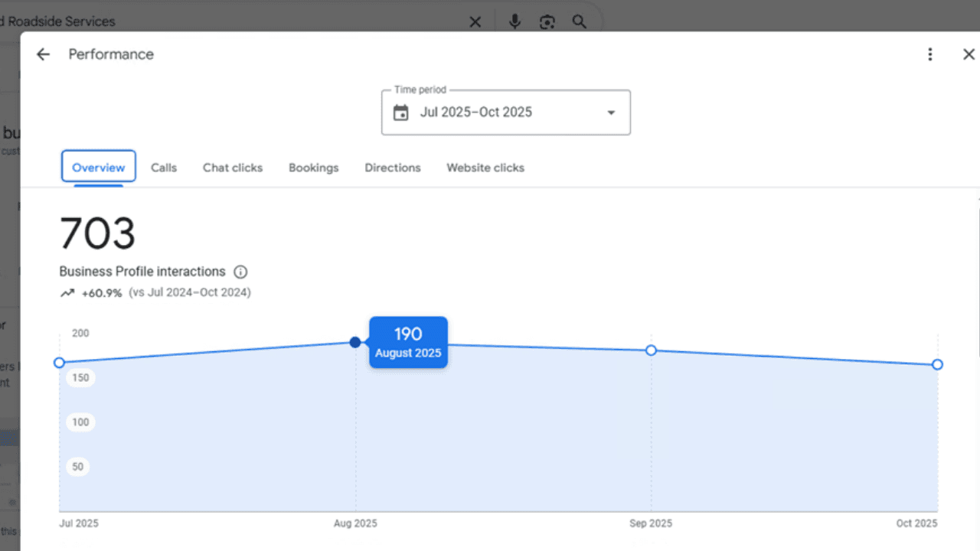Select the Overview tab
The height and width of the screenshot is (551, 980).
98,168
